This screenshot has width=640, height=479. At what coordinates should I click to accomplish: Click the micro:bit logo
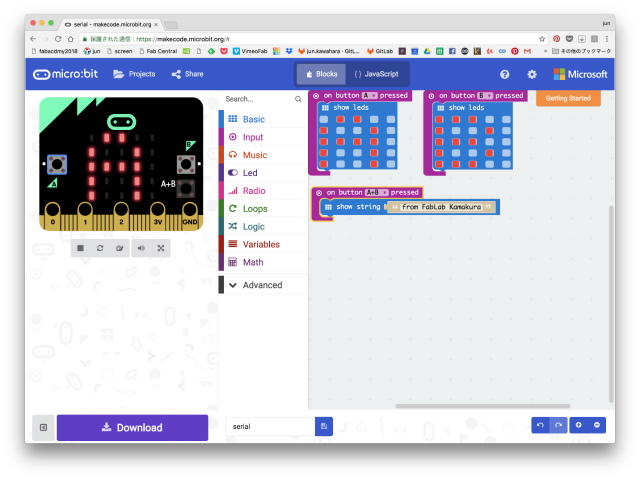pos(65,74)
